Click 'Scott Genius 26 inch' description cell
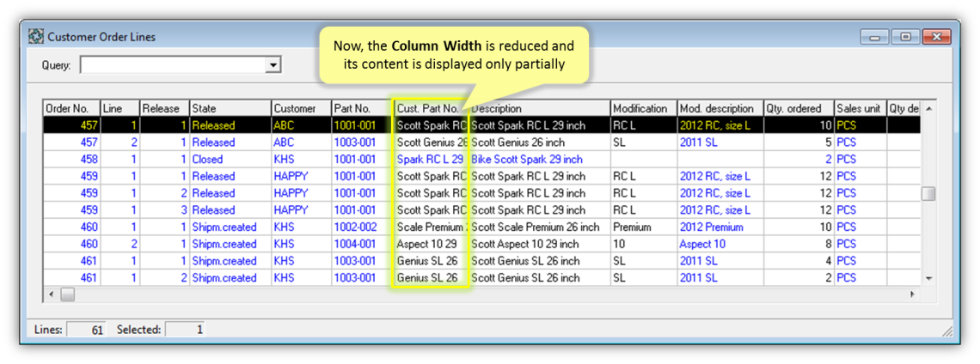Viewport: 980px width, 364px height. [x=540, y=143]
